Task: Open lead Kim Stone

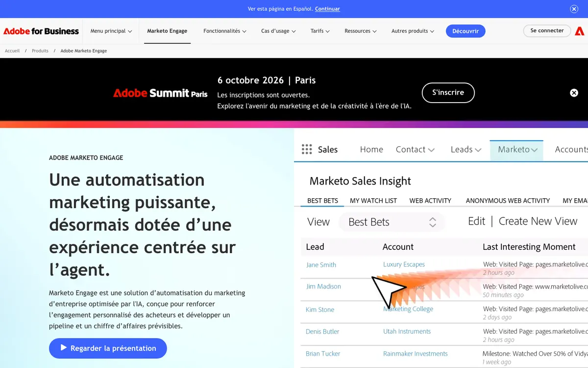Action: pyautogui.click(x=320, y=310)
